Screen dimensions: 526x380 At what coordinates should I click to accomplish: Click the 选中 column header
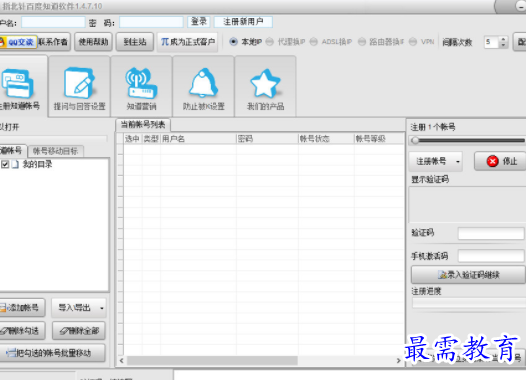tap(133, 139)
